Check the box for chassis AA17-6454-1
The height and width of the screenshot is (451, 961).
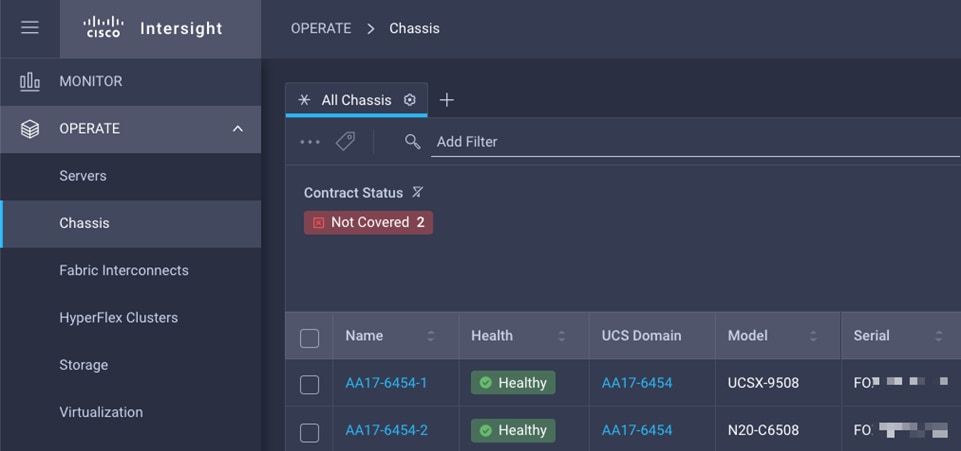310,385
